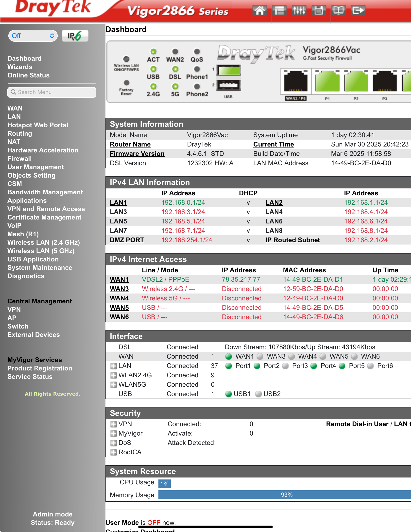Click the Search Menu input field
The image size is (411, 532).
(x=52, y=92)
